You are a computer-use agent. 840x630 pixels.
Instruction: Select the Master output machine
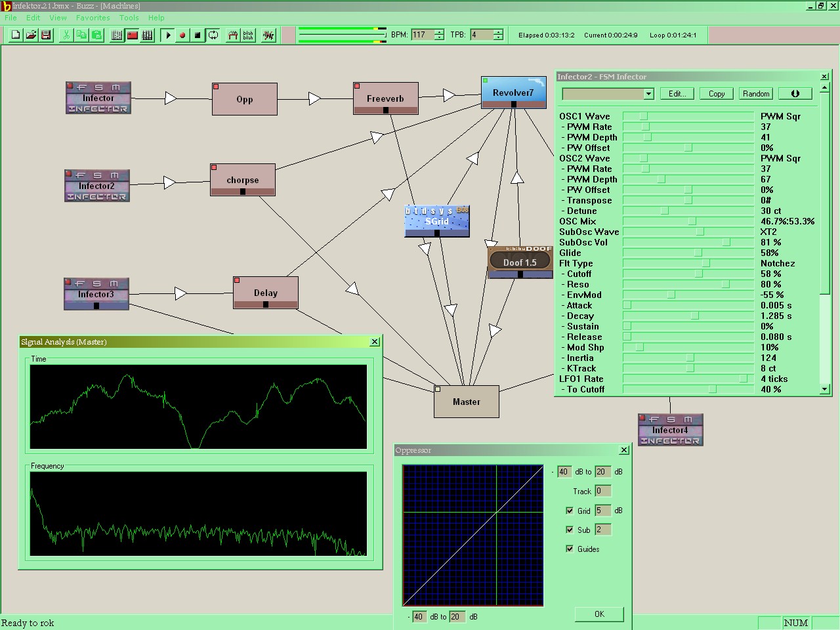click(x=467, y=402)
